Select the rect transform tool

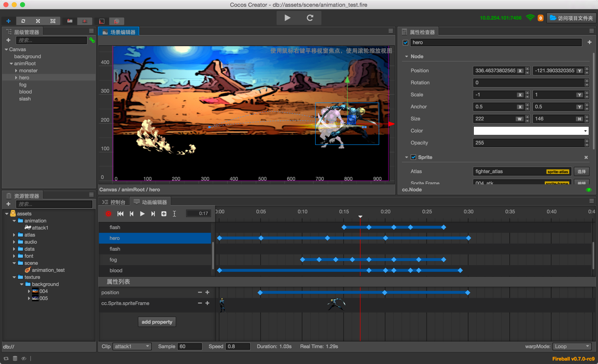(x=53, y=21)
